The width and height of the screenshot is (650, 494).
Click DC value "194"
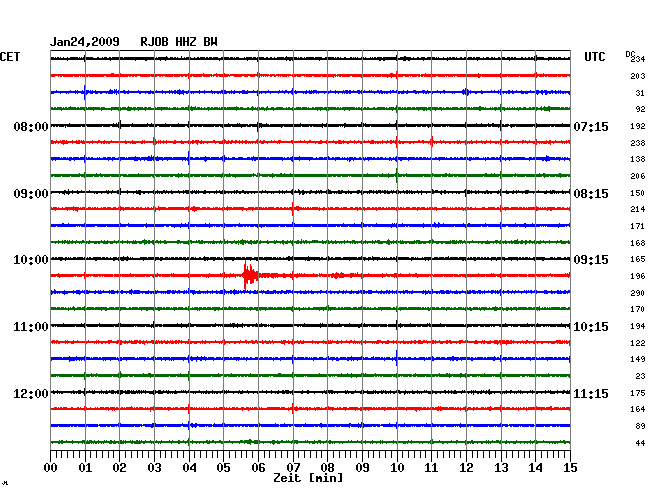[638, 326]
